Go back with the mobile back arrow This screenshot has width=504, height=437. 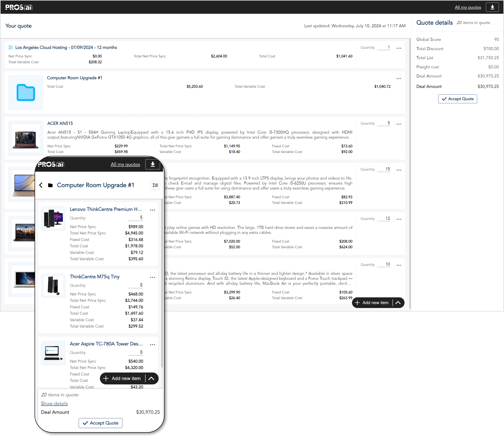tap(41, 185)
